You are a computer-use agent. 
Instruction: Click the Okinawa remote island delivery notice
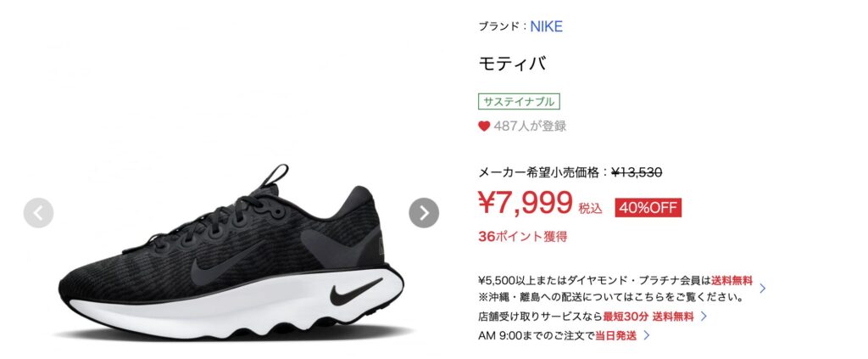(x=610, y=298)
